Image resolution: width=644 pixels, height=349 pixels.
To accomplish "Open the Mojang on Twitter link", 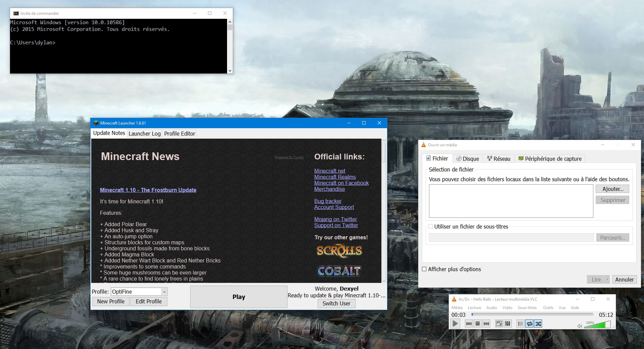I will pyautogui.click(x=335, y=219).
